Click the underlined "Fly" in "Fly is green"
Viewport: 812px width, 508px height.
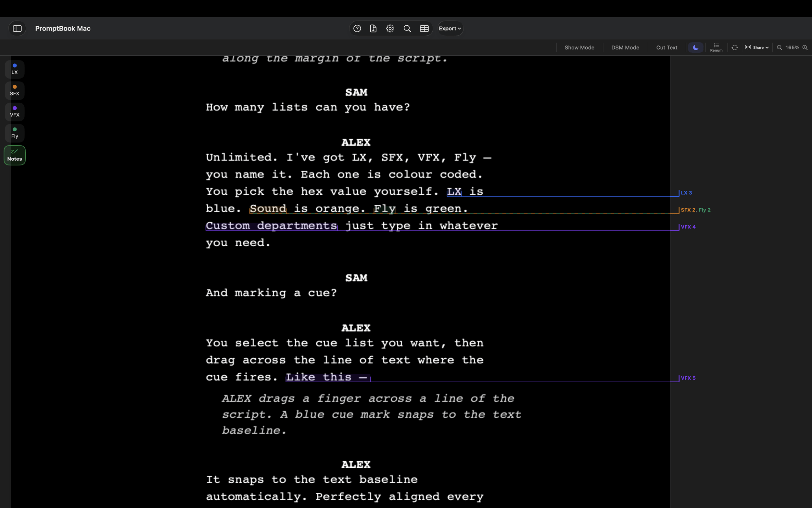(x=385, y=209)
